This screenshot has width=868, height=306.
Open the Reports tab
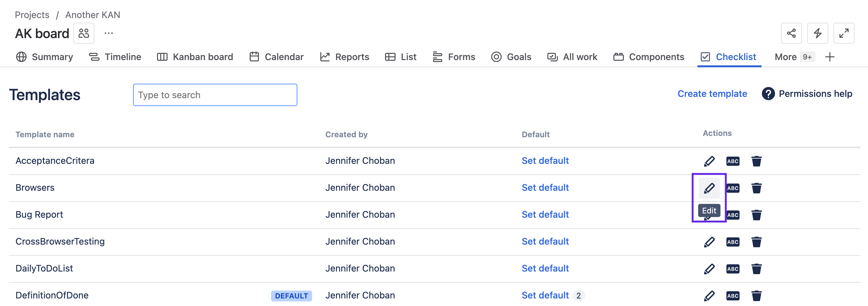[344, 57]
